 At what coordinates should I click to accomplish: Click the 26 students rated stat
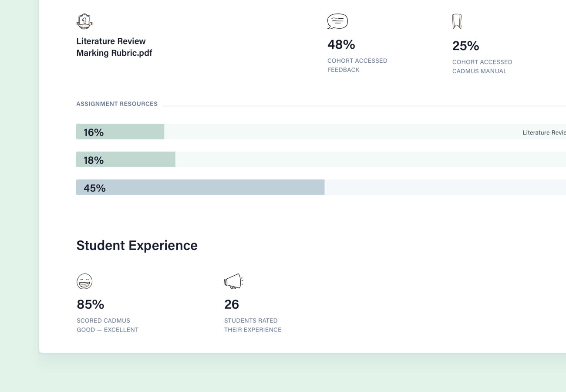coord(232,304)
